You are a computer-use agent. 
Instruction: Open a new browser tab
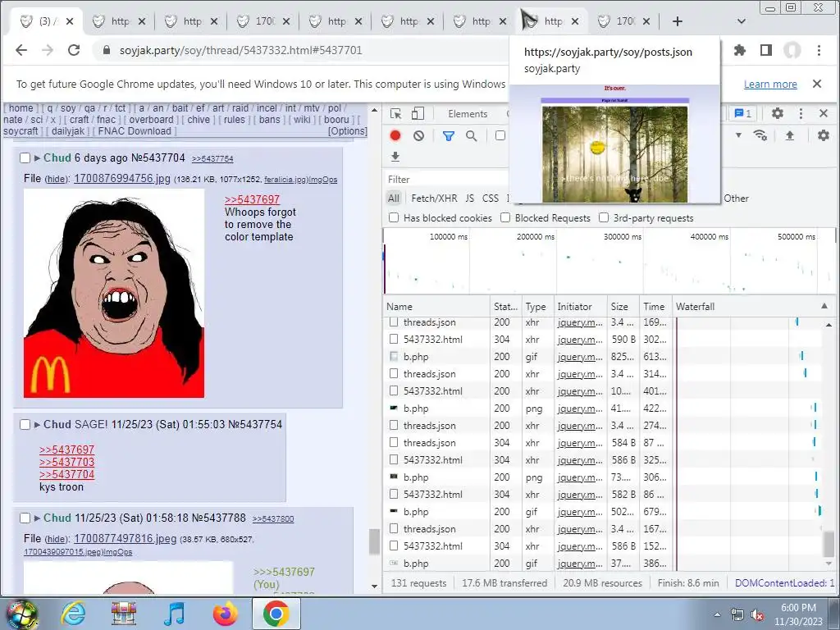point(677,21)
